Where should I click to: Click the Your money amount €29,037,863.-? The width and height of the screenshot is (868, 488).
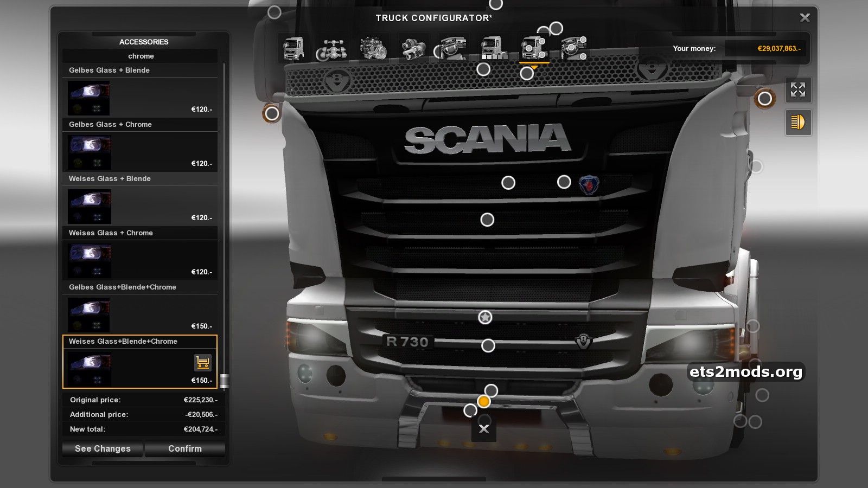pyautogui.click(x=779, y=48)
